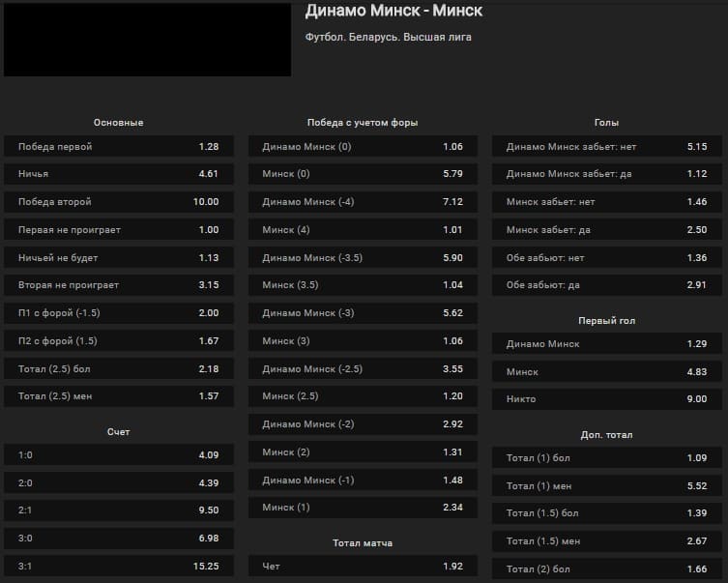Screen dimensions: 728x583
Task: Choose 'Динамо Минск (-4)' handicap row
Action: [363, 202]
